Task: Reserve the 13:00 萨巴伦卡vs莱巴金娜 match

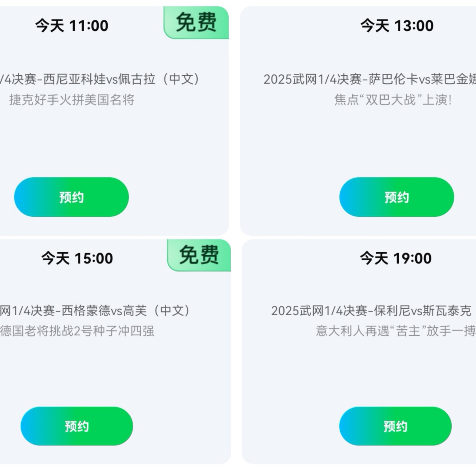Action: [397, 197]
